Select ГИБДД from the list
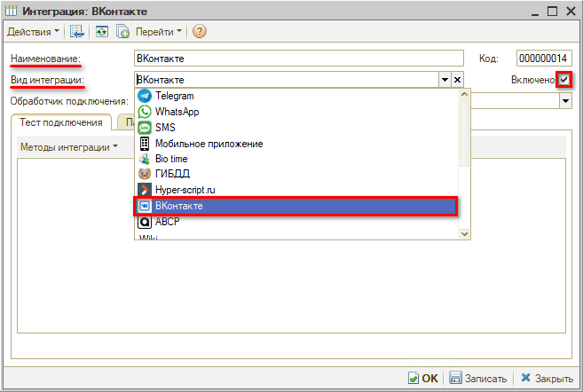The image size is (583, 392). point(296,174)
